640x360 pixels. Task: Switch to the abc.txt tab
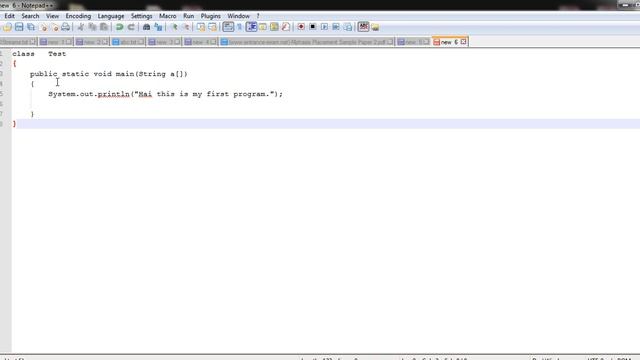coord(128,42)
